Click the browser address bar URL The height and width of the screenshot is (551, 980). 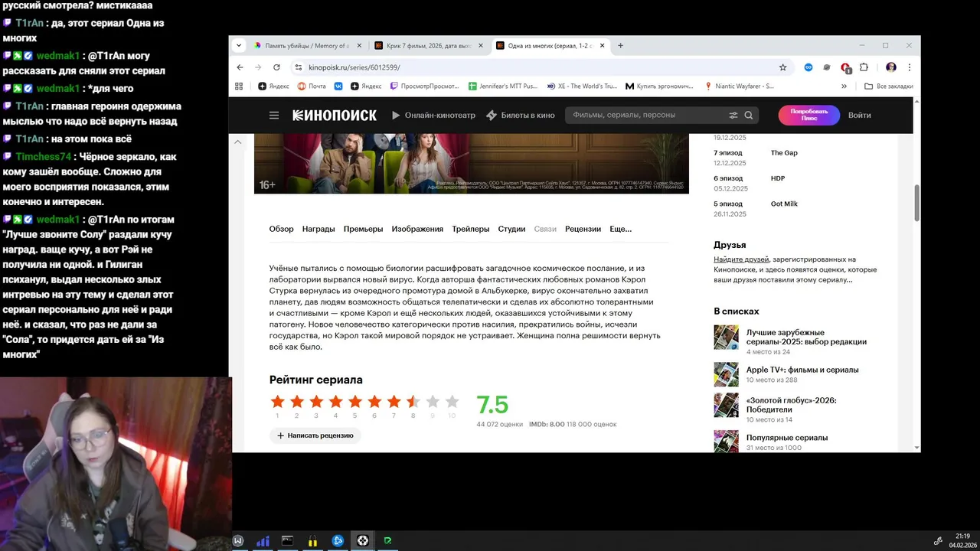coord(354,67)
